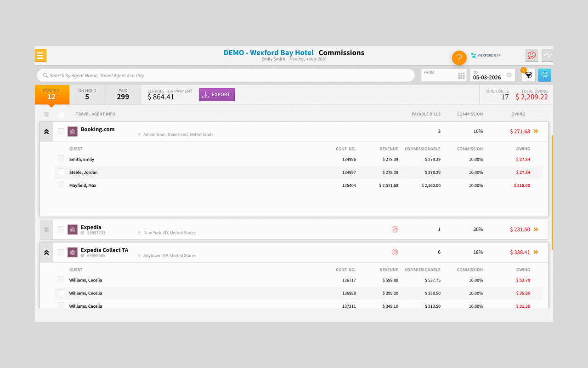Click the red warning icon on Expedia row
The image size is (588, 368).
[395, 229]
